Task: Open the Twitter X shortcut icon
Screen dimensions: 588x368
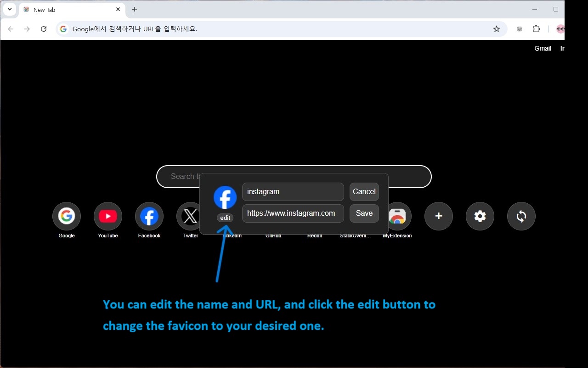Action: [190, 216]
